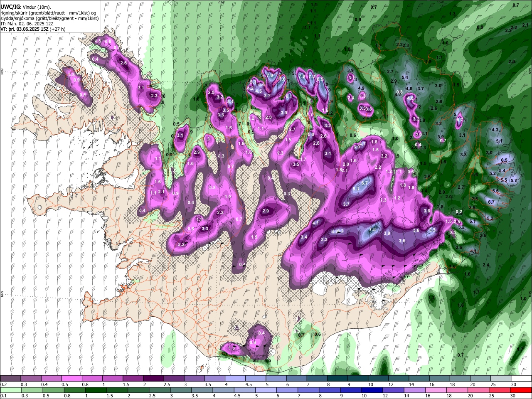Choose the medium green 0.5 rain legend swatch
532x399 pixels.
coord(53,390)
